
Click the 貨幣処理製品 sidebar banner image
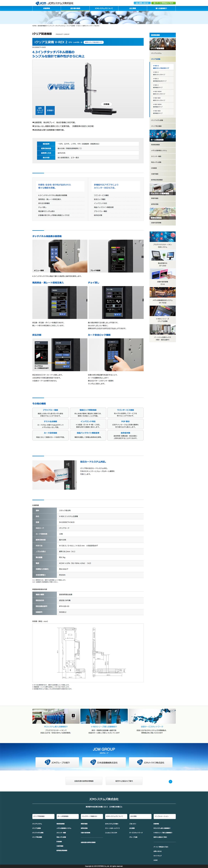[x=163, y=214]
